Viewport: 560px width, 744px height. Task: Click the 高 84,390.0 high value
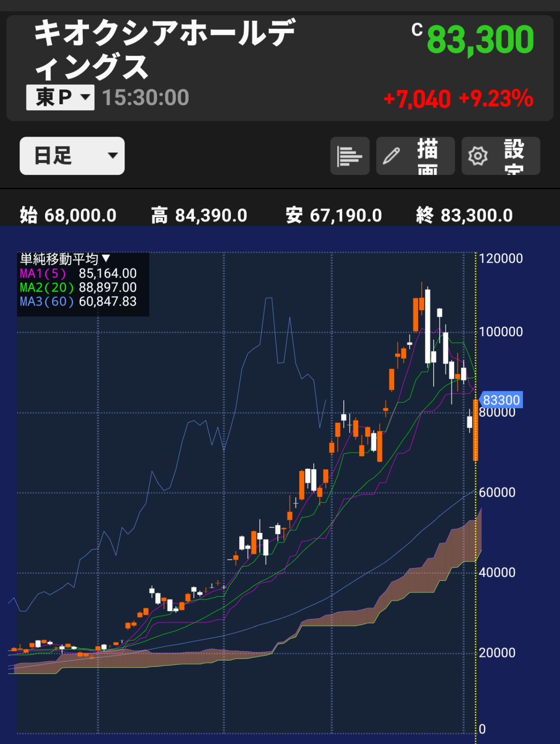199,215
